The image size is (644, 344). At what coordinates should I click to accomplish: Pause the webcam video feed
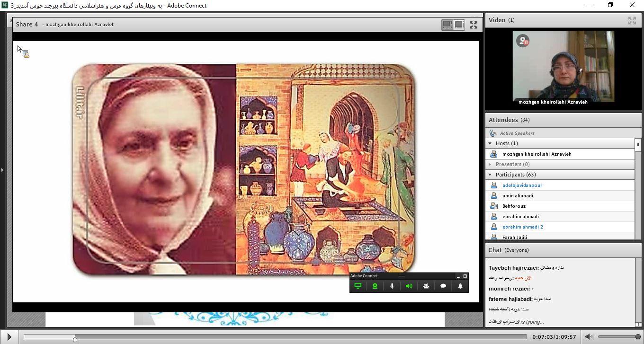coord(523,41)
